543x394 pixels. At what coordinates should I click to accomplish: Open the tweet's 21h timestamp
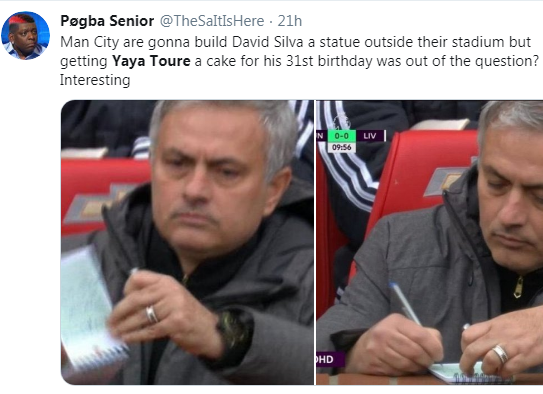click(x=290, y=21)
